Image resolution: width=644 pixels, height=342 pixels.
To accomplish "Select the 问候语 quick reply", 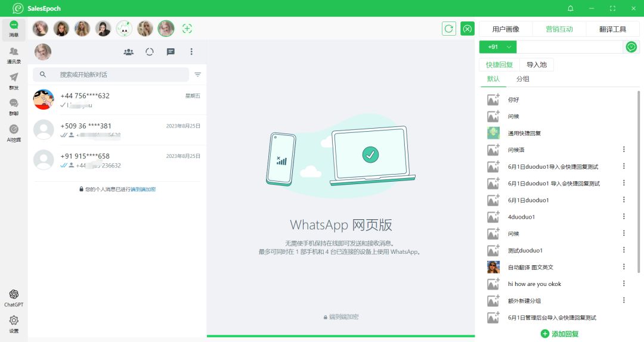I will click(x=516, y=150).
